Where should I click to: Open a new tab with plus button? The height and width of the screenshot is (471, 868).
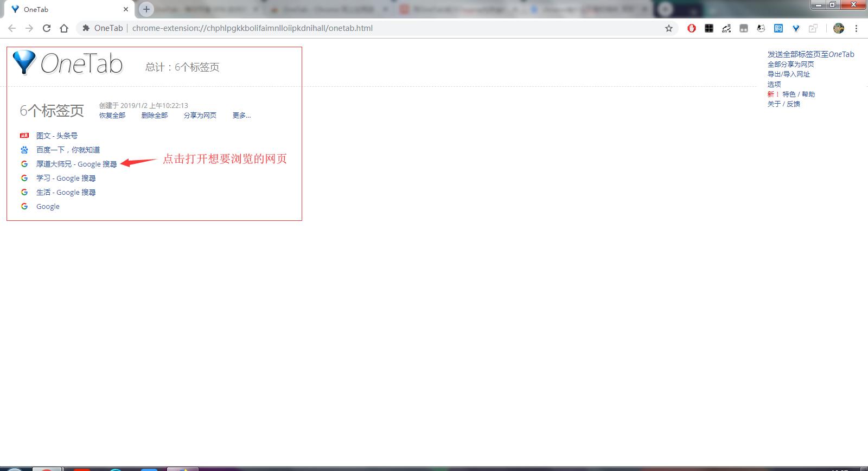click(x=146, y=9)
